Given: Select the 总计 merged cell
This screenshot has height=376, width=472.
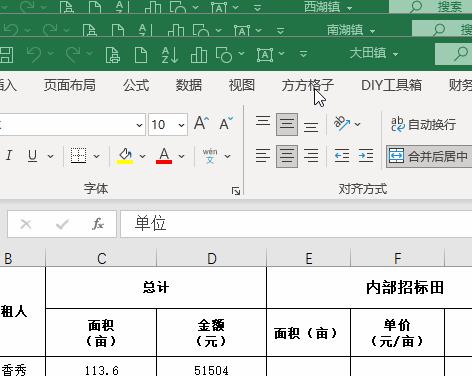Looking at the screenshot, I should (x=156, y=287).
